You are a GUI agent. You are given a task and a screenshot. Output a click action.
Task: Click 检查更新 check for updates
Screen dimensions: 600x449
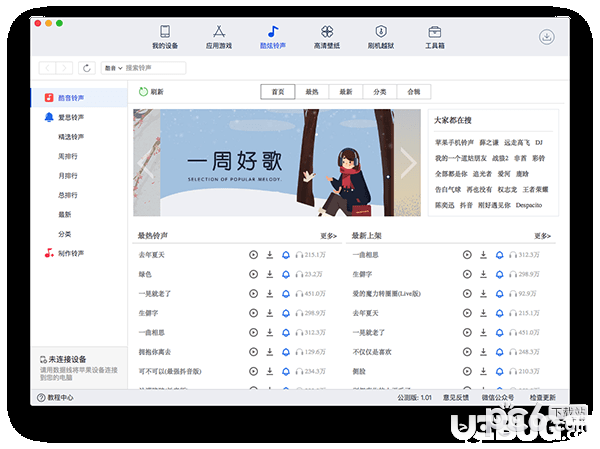pyautogui.click(x=543, y=398)
